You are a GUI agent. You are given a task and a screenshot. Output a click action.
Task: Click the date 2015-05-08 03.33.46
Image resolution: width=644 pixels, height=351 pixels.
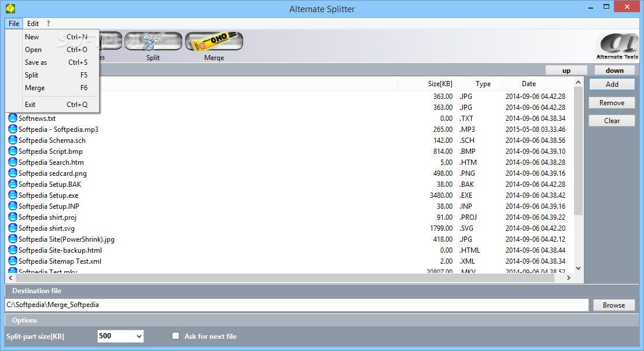click(536, 130)
